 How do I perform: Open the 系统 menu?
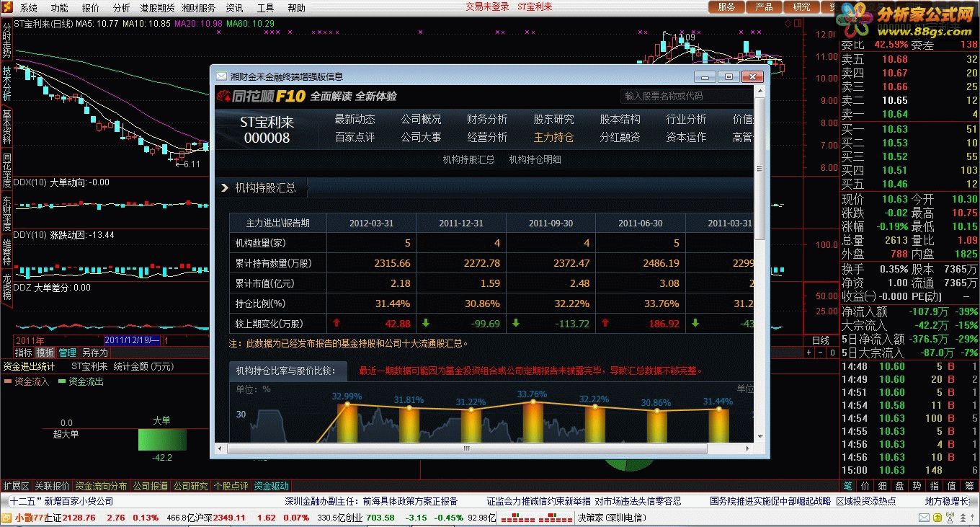coord(29,8)
